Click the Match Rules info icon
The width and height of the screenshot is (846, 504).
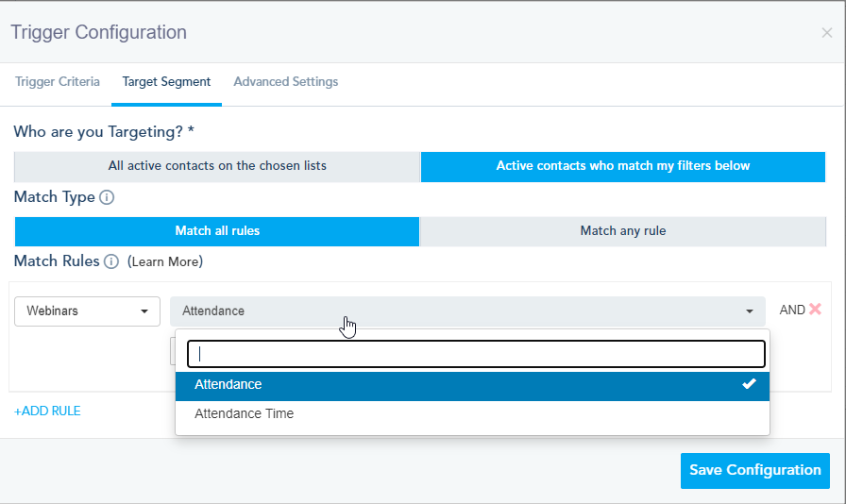(x=111, y=261)
